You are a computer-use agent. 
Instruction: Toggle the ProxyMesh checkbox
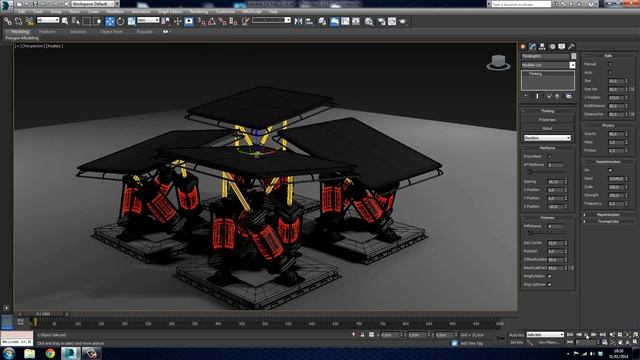tap(549, 156)
